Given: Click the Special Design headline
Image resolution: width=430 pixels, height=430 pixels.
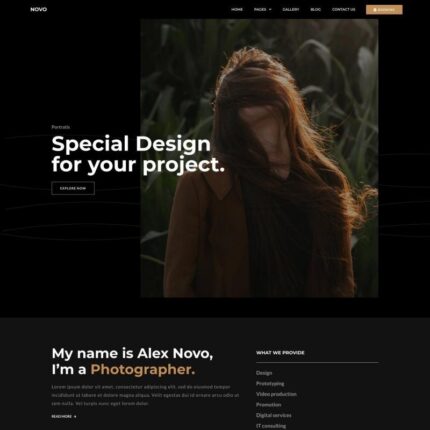Looking at the screenshot, I should (138, 154).
